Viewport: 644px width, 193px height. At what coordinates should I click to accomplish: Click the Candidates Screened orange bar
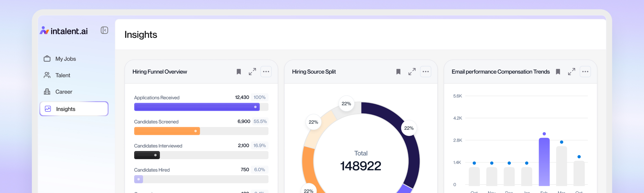click(x=167, y=131)
